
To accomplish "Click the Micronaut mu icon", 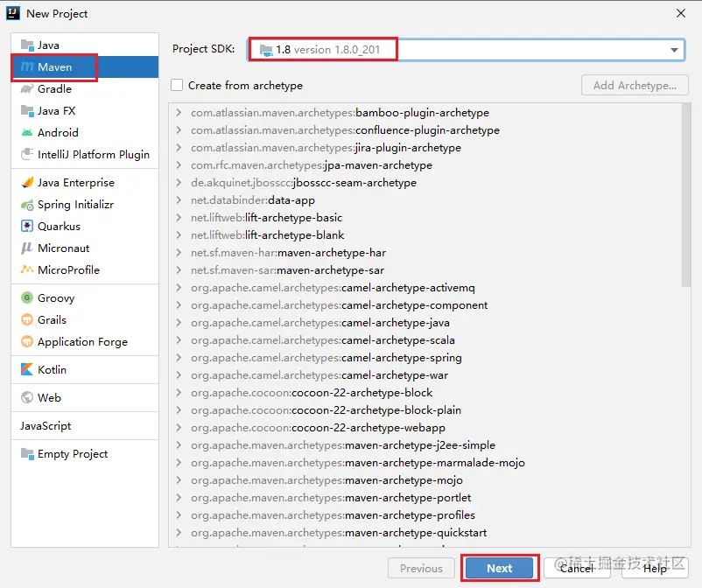I will 27,248.
